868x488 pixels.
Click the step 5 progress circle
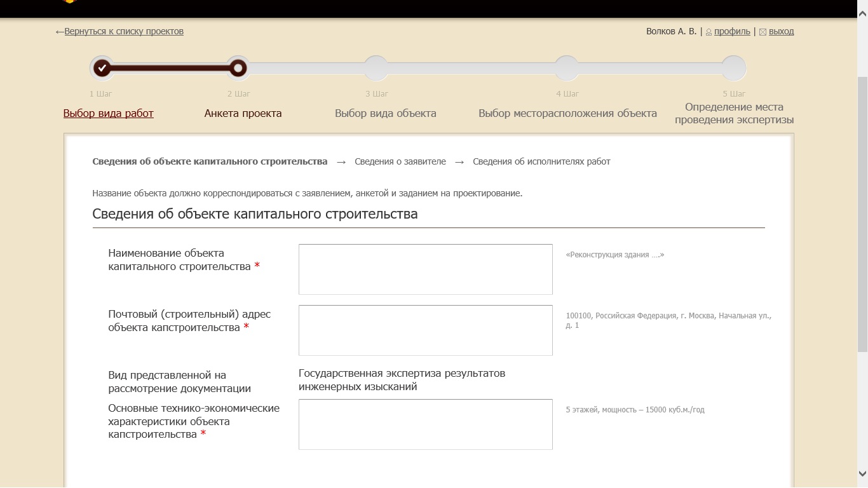click(x=733, y=68)
